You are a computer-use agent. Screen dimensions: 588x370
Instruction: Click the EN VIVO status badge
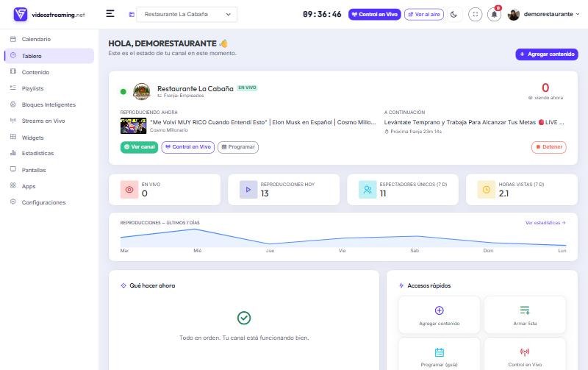(247, 88)
